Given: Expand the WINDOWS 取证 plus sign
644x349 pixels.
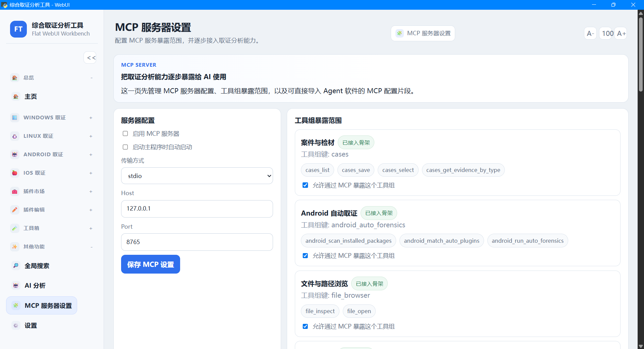Looking at the screenshot, I should (91, 118).
